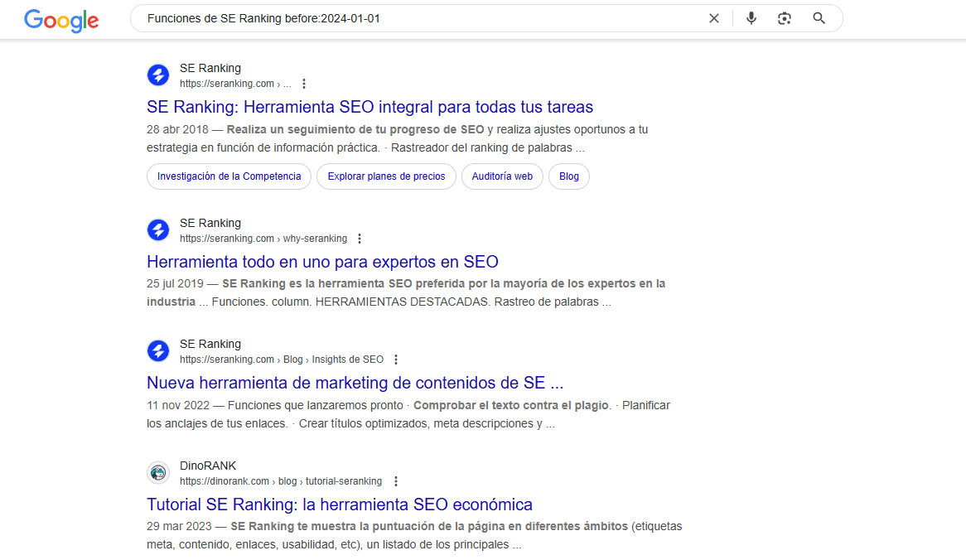Open three-dot menu for seranking.com first result
966x560 pixels.
tap(304, 84)
